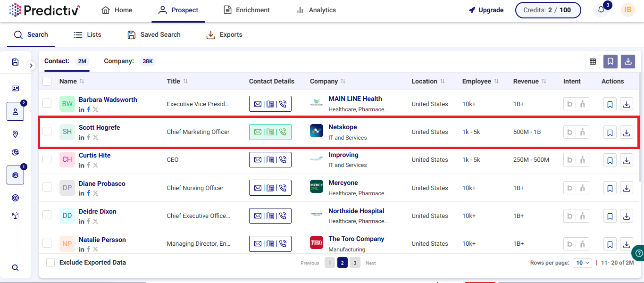Open the IB user avatar menu
The height and width of the screenshot is (283, 644).
click(628, 10)
